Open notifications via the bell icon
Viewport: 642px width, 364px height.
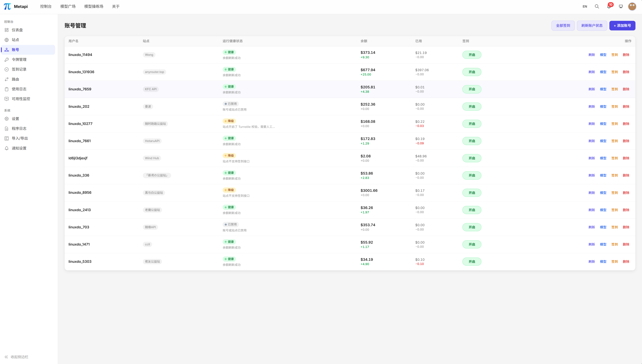click(609, 6)
